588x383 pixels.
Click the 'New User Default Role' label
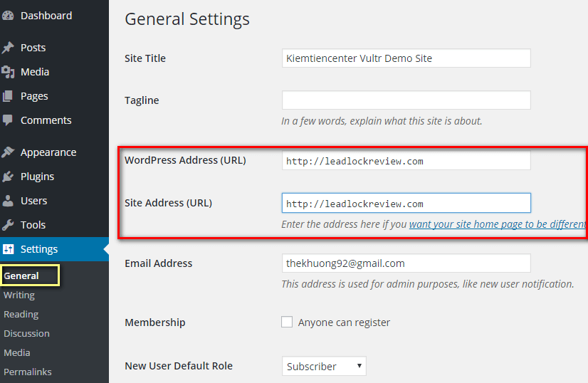click(x=179, y=366)
